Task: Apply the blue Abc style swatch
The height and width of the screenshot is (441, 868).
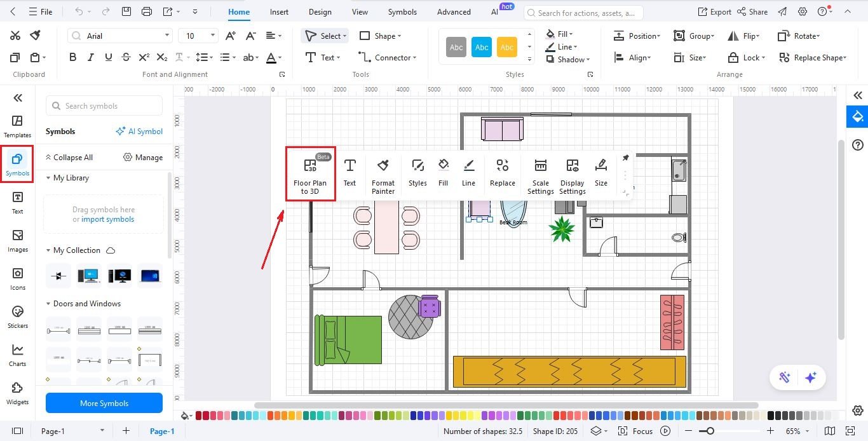Action: 482,47
